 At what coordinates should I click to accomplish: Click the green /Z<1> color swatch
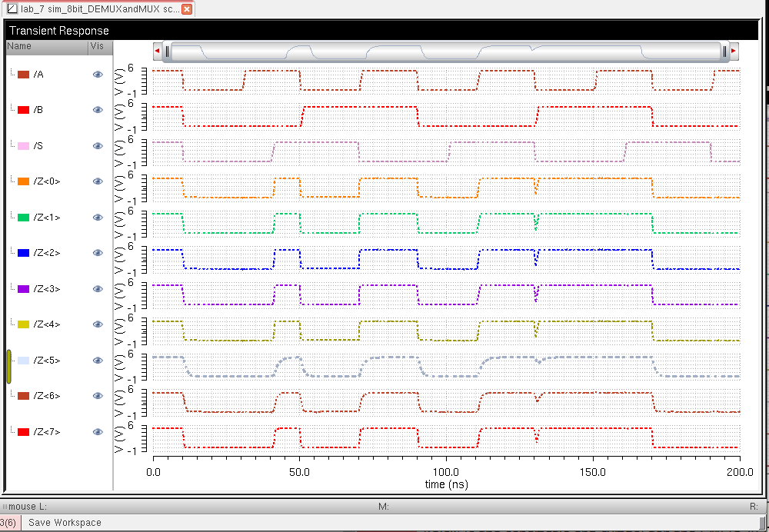23,218
